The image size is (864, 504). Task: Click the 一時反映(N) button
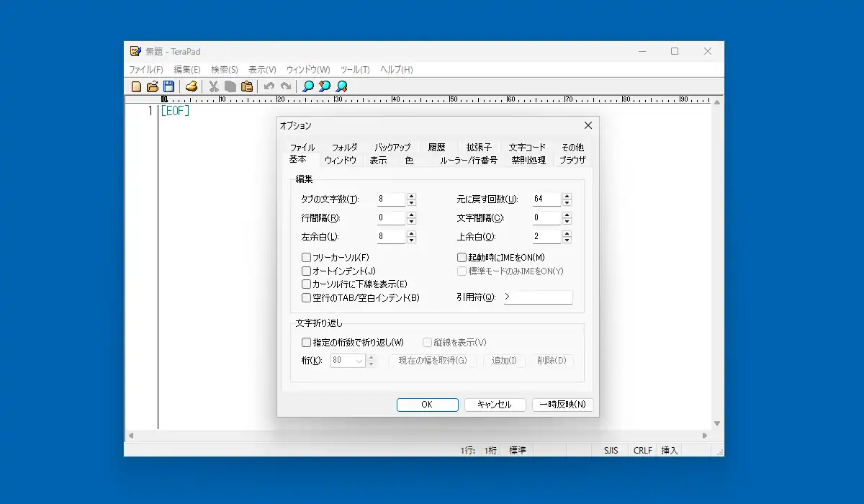(x=563, y=405)
